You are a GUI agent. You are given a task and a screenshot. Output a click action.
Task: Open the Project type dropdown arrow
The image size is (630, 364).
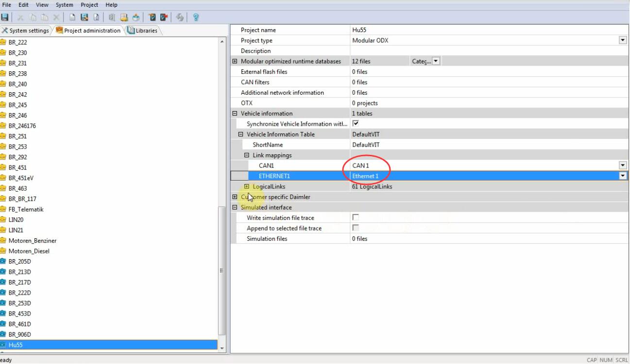pyautogui.click(x=623, y=40)
